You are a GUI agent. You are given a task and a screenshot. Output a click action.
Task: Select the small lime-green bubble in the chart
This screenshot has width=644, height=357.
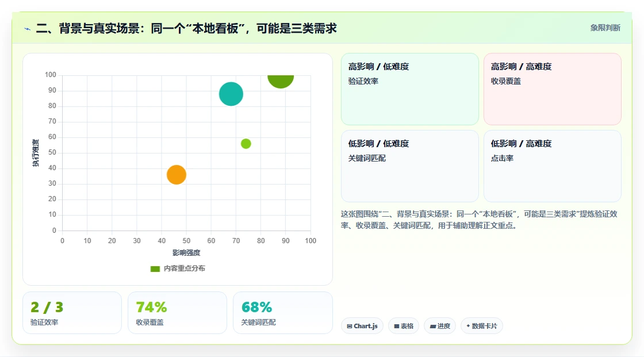pos(246,144)
